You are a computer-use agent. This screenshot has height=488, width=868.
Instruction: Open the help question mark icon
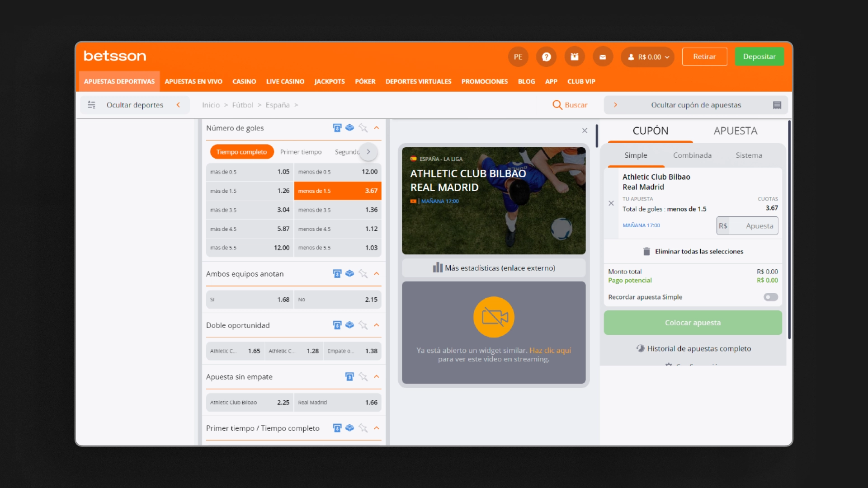click(x=546, y=57)
